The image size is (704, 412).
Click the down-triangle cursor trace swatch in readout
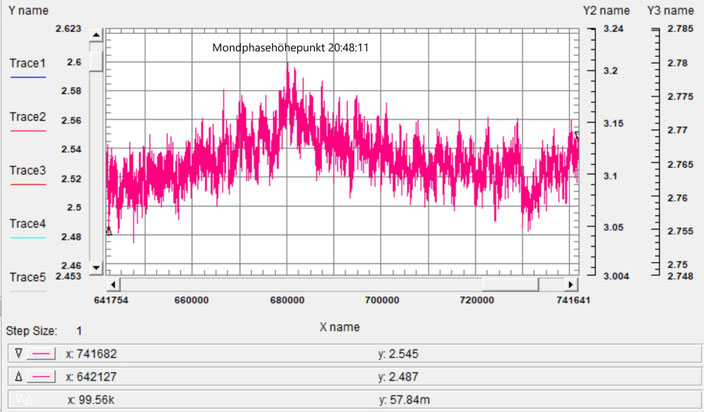(41, 354)
